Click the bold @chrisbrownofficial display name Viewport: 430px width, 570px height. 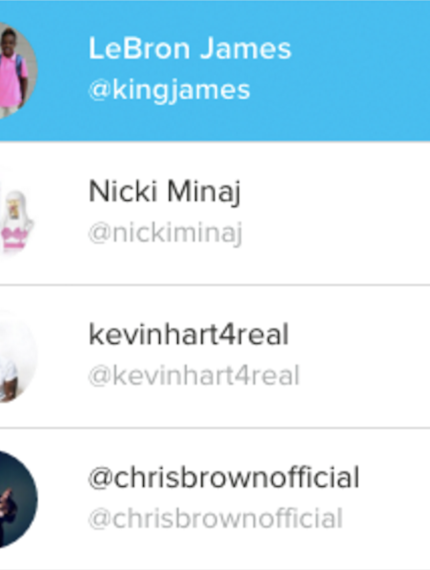coord(224,477)
